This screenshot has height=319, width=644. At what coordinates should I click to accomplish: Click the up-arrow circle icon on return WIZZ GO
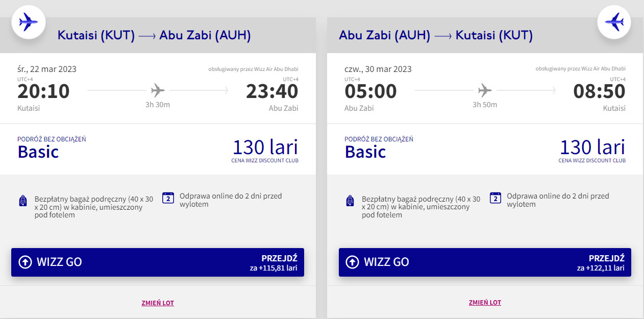pos(352,262)
